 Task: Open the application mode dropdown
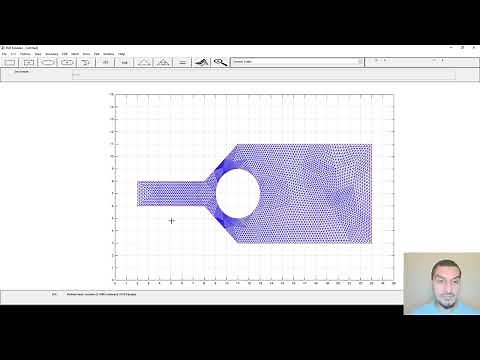click(297, 62)
